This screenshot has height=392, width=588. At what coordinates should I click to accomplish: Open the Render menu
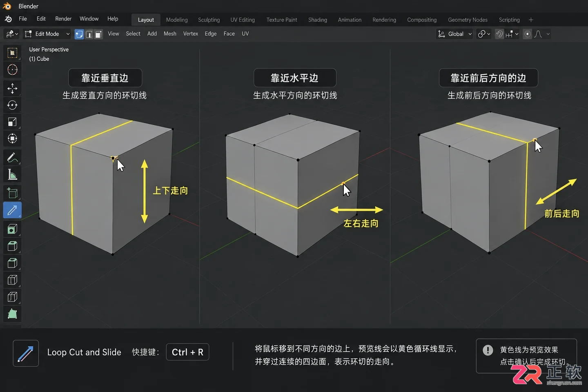pos(63,19)
